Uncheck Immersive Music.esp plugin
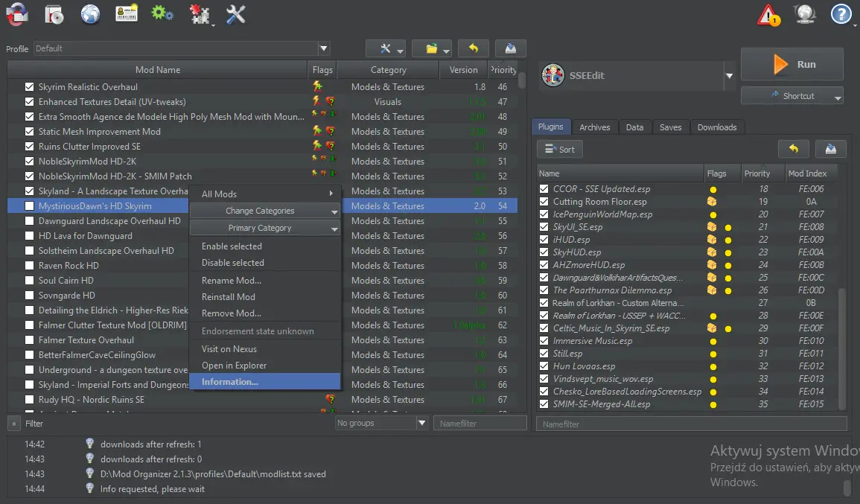860x504 pixels. 544,340
